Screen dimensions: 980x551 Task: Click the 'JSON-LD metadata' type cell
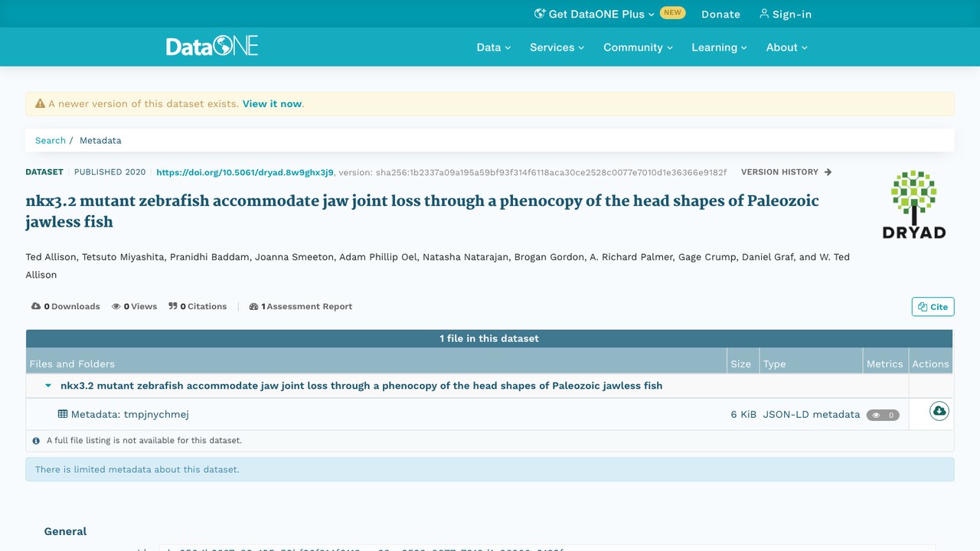pyautogui.click(x=812, y=414)
